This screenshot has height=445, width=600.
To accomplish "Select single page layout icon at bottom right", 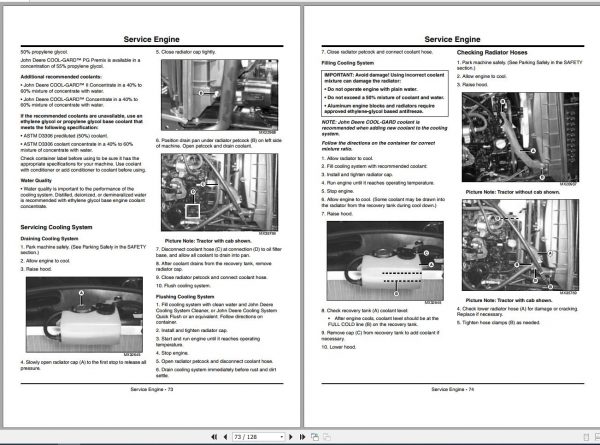I will pos(586,437).
